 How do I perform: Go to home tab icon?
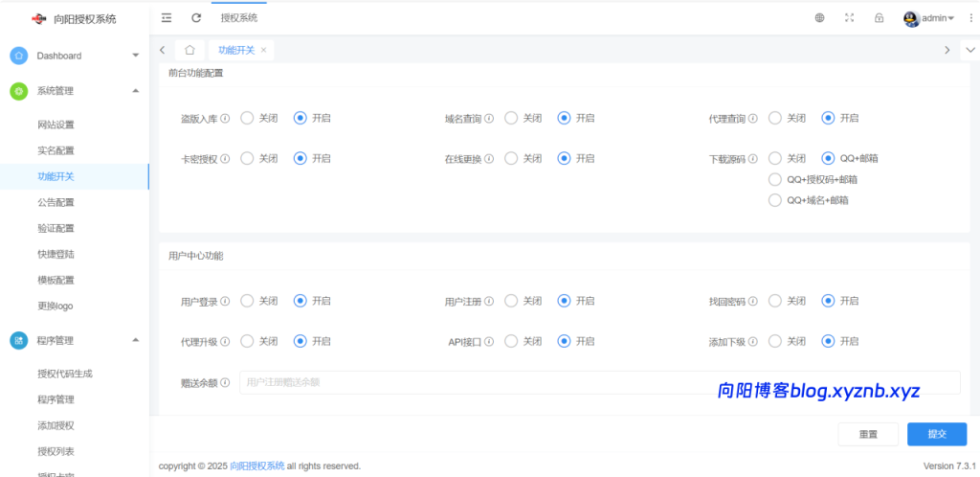189,50
